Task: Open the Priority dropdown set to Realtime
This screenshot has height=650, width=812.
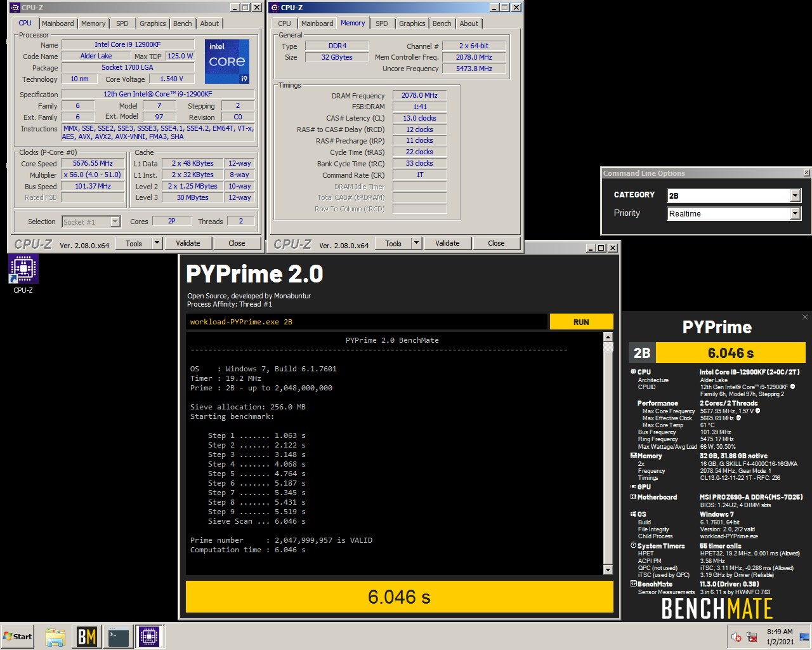Action: 734,214
